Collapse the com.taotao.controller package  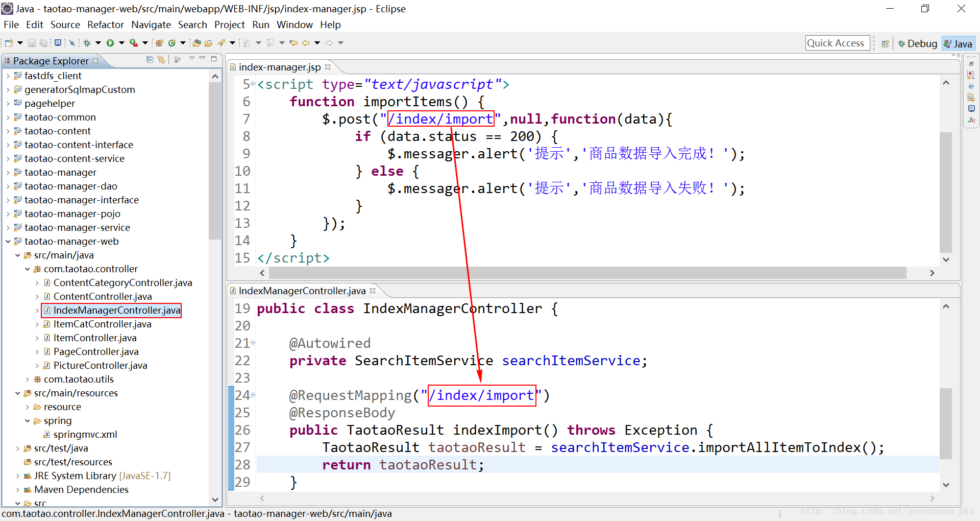[x=27, y=269]
